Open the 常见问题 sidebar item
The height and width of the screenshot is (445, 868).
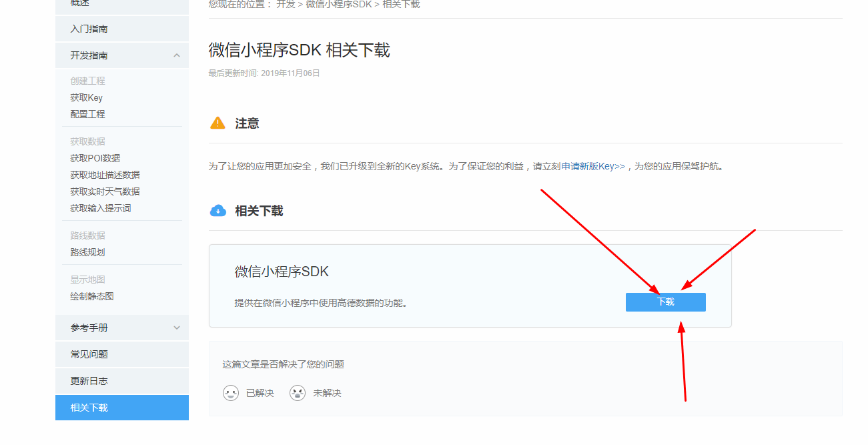(122, 354)
